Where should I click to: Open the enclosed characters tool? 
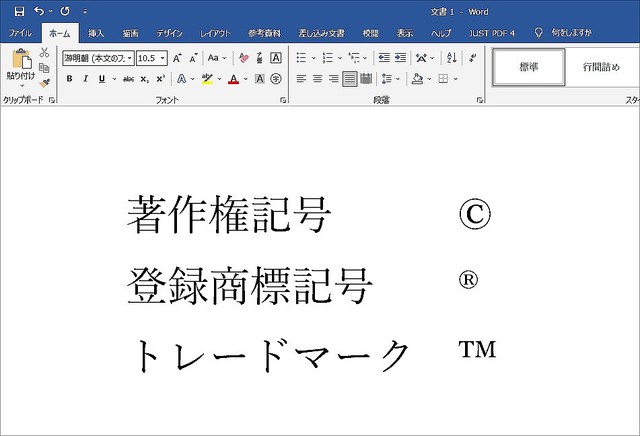276,79
